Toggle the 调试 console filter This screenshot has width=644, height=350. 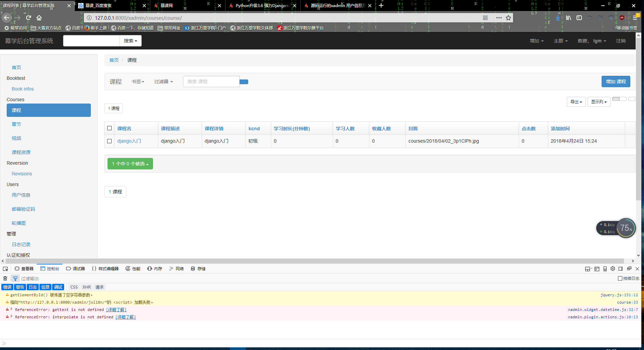(58, 287)
